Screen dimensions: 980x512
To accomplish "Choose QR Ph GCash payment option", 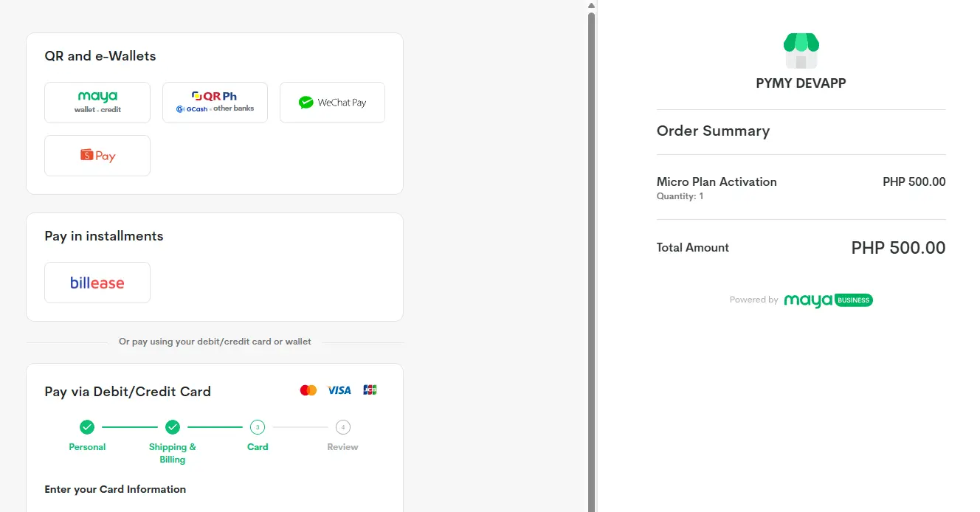I will [x=215, y=103].
